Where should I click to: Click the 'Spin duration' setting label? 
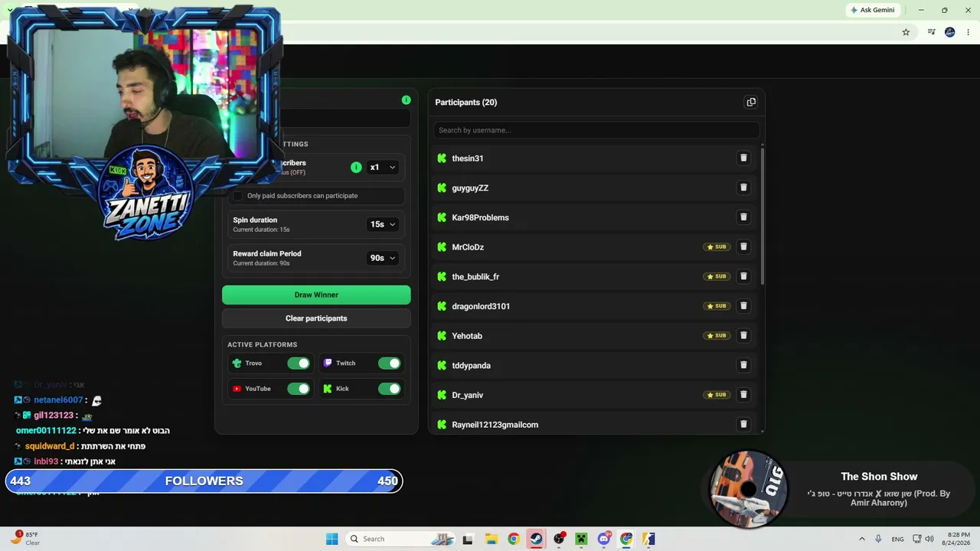click(255, 220)
